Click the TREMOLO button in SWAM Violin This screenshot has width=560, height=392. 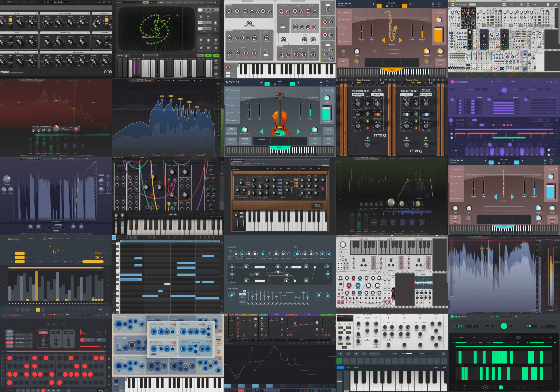point(328,131)
